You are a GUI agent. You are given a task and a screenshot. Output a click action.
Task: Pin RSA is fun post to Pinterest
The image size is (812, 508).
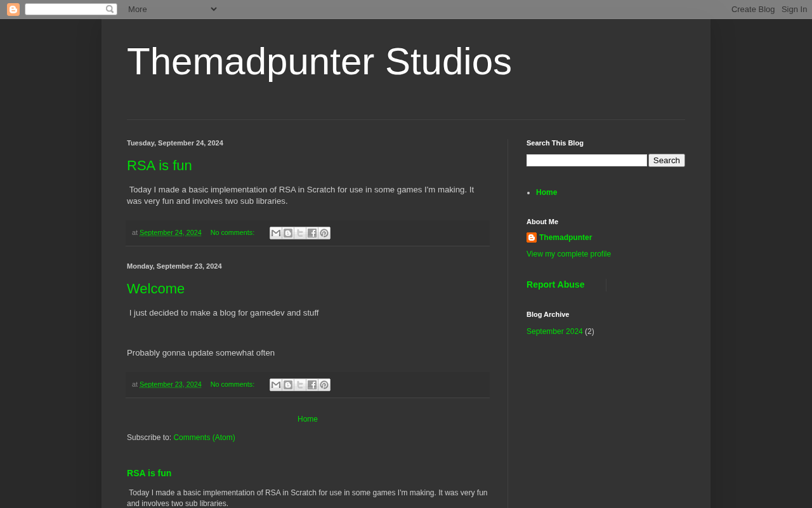coord(324,233)
